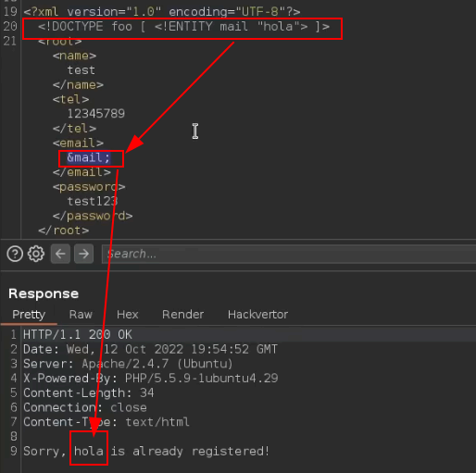The width and height of the screenshot is (476, 473).
Task: Open the help question mark icon
Action: (x=15, y=254)
